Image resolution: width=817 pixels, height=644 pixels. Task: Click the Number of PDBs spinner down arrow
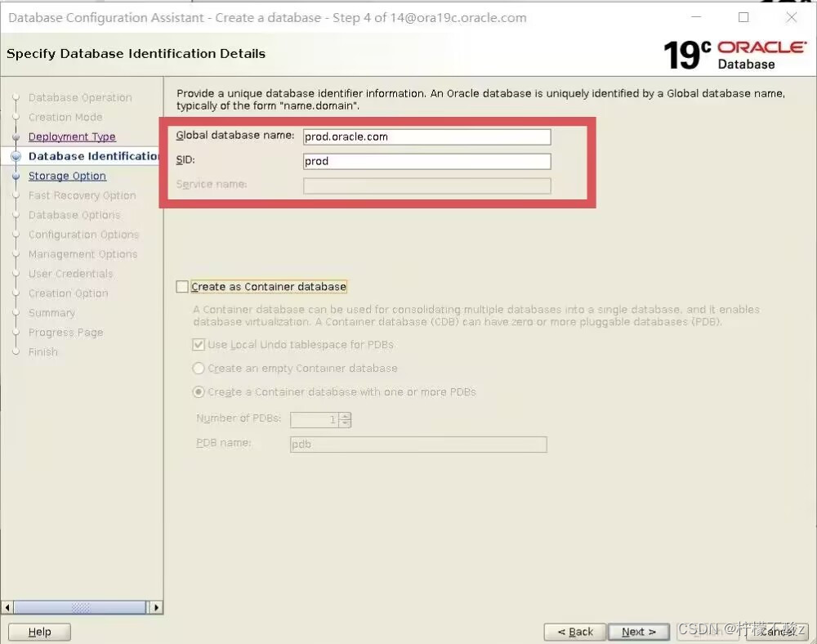[344, 423]
